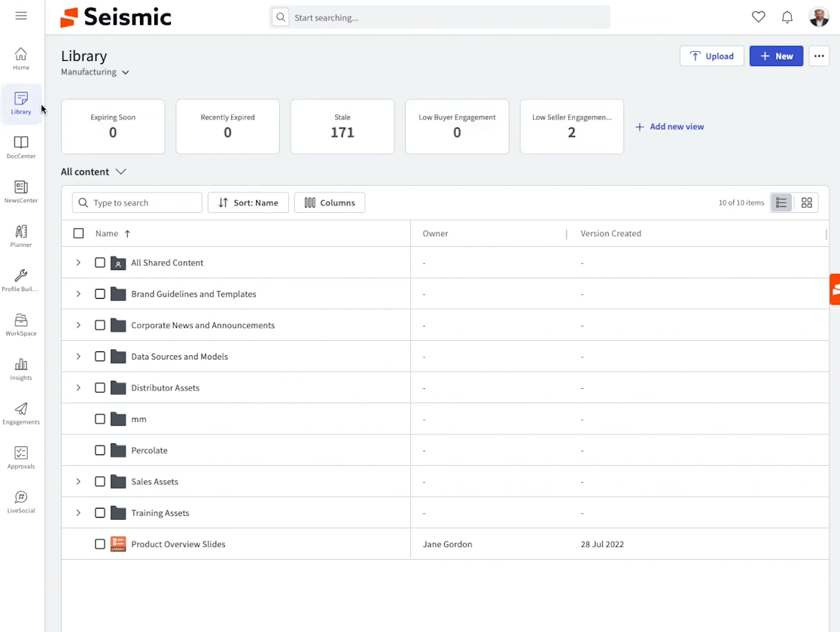
Task: Open Insights in the sidebar
Action: [21, 369]
